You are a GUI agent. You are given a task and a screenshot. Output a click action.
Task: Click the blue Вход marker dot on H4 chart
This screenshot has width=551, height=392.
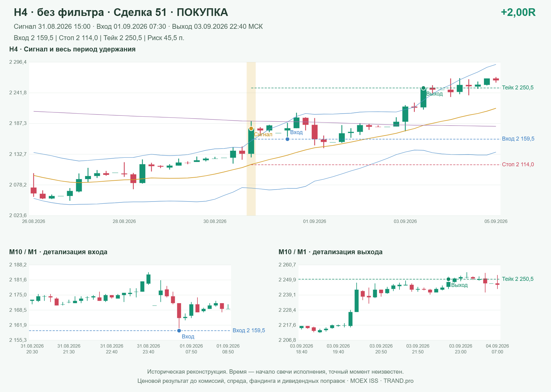click(287, 139)
